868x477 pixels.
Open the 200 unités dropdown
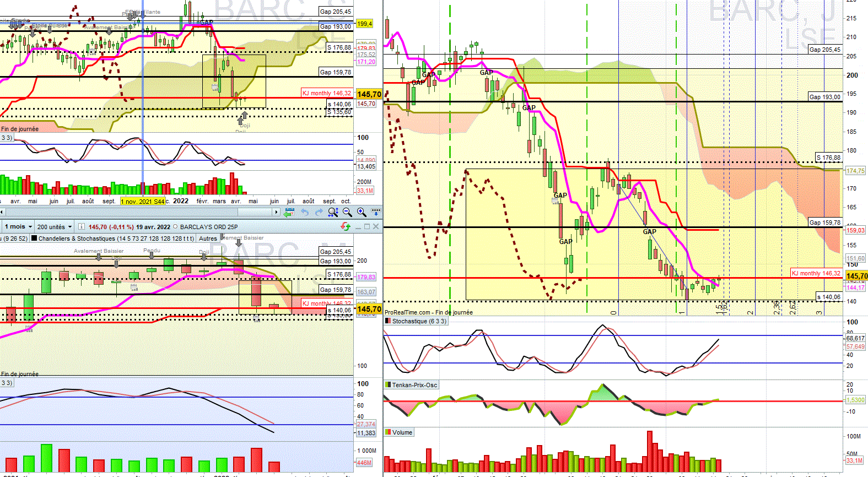tap(54, 226)
